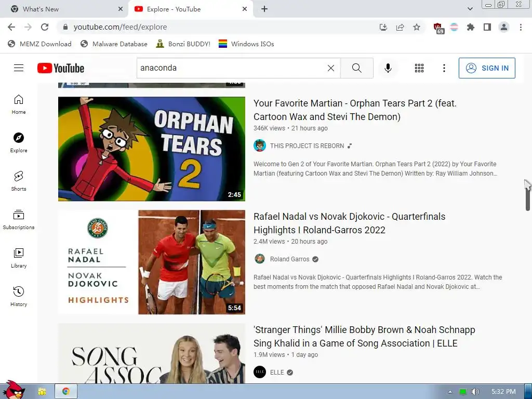Show hidden tray icons arrow

(x=450, y=392)
